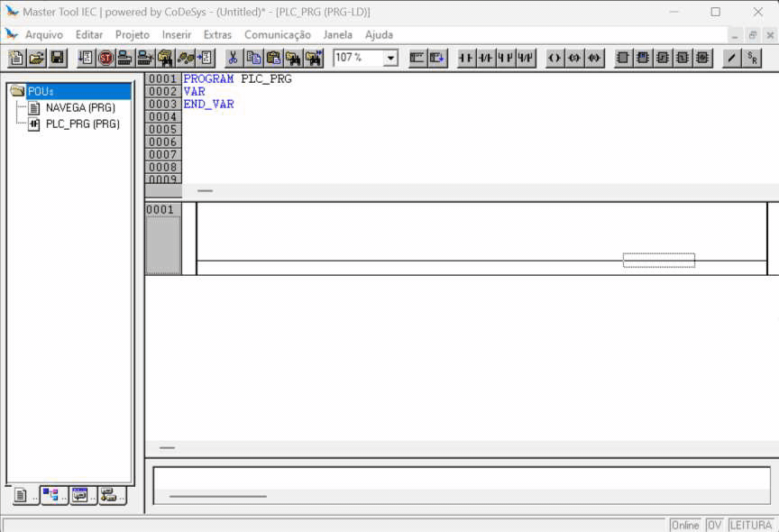Screen dimensions: 779x532
Task: Open the Ajuda menu
Action: [x=379, y=35]
